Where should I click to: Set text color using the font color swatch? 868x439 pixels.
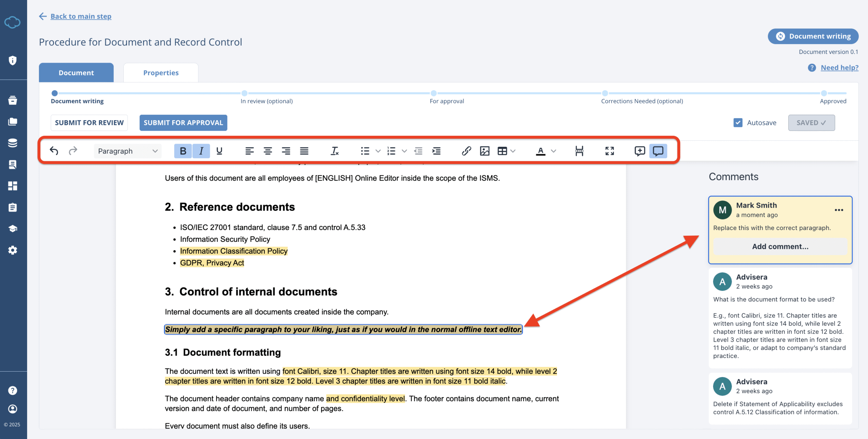[540, 151]
